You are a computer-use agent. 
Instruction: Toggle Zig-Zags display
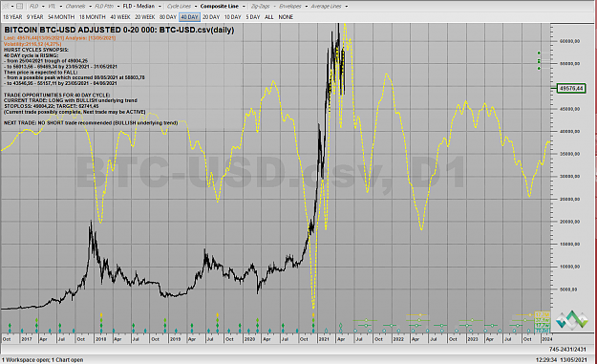click(x=260, y=6)
